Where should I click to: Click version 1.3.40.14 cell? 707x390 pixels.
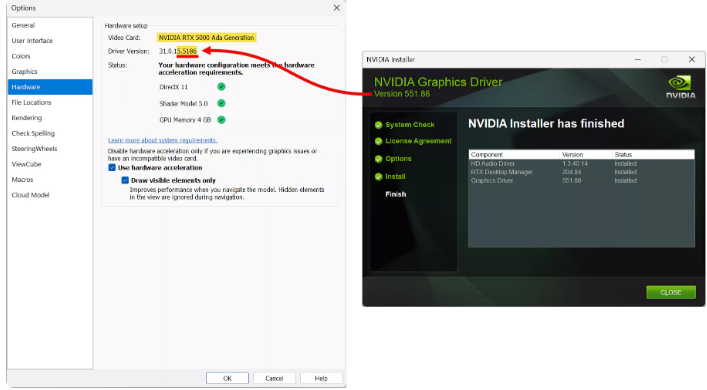[575, 164]
